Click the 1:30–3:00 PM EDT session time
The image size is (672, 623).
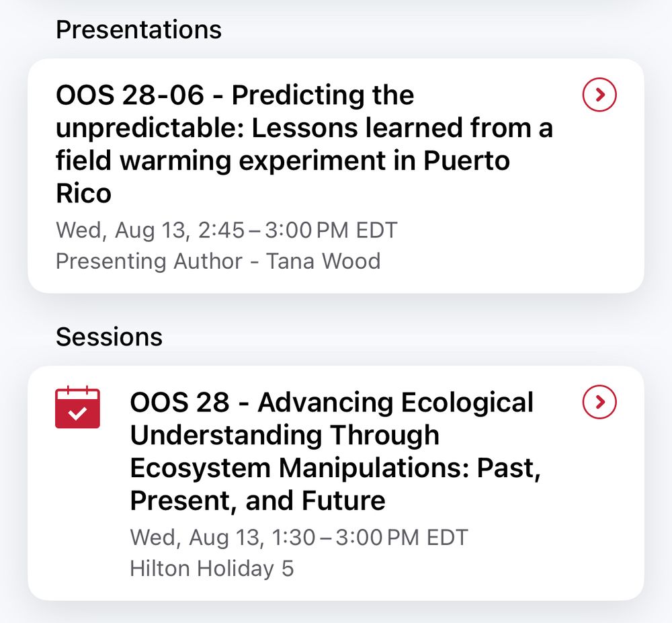370,537
